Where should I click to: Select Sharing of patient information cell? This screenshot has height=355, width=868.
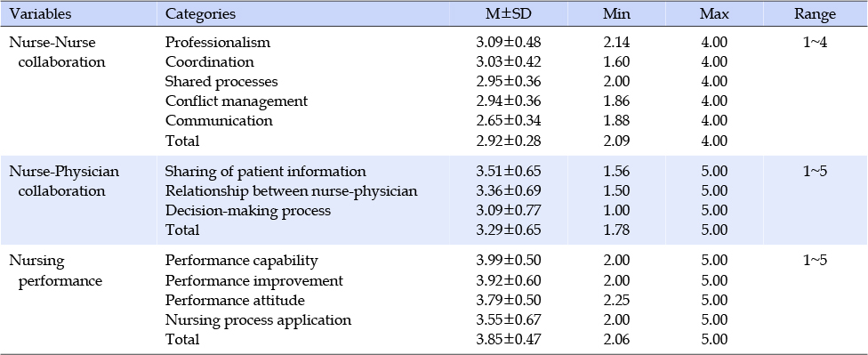coord(266,172)
